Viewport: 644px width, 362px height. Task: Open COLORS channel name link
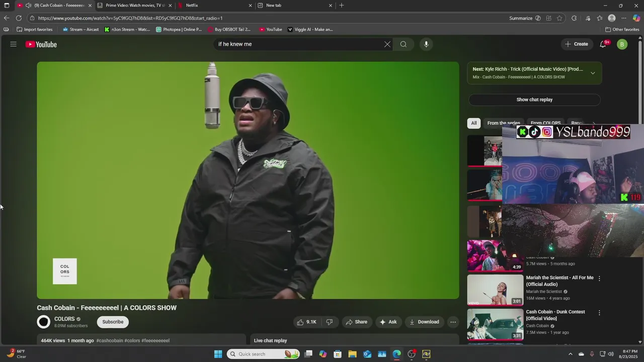pyautogui.click(x=64, y=319)
